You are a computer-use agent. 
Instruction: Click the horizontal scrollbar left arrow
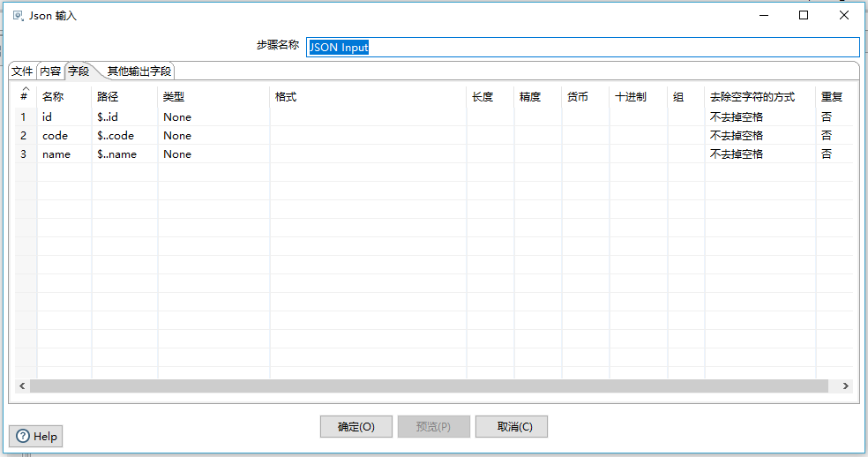[22, 386]
